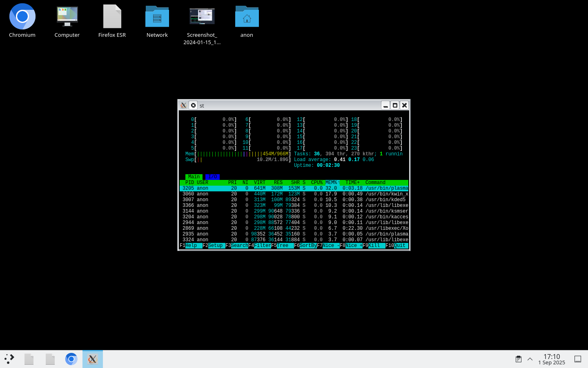The image size is (588, 368).
Task: Click the MEM% sorted column header
Action: [x=331, y=182]
